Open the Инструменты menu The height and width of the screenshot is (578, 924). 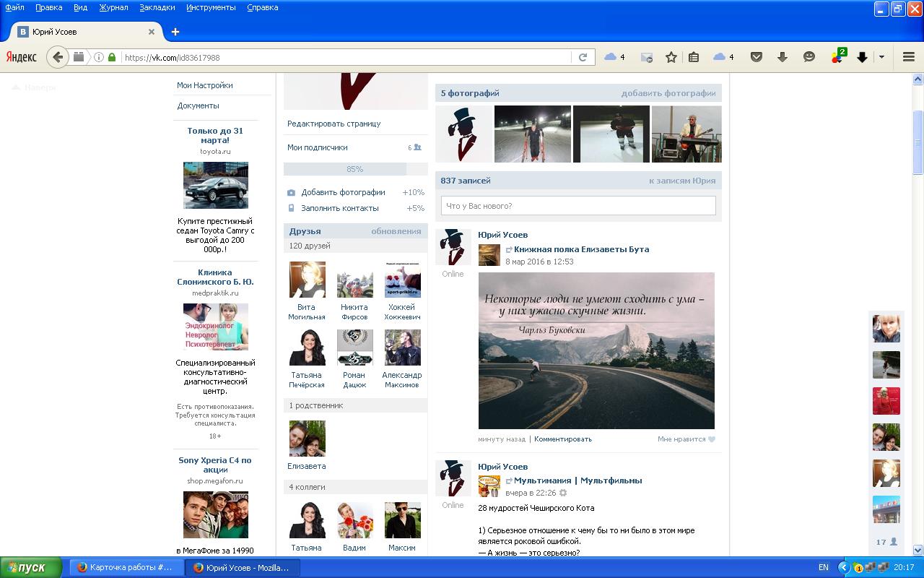tap(211, 7)
